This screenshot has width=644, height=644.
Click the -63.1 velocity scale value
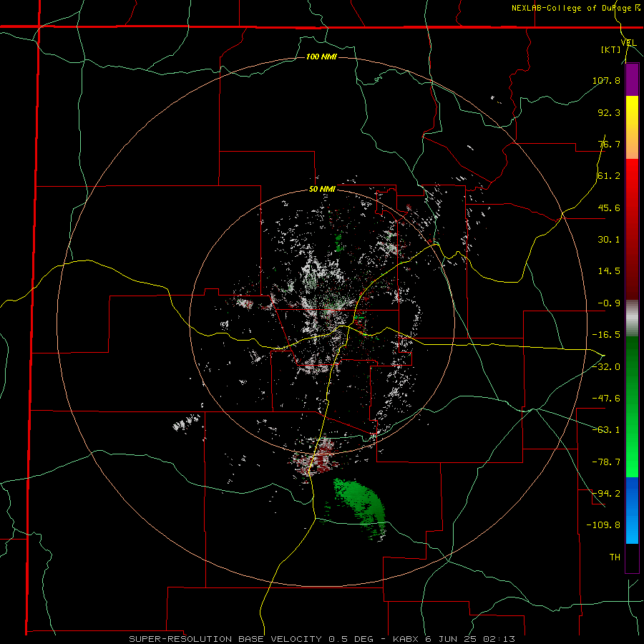[606, 430]
